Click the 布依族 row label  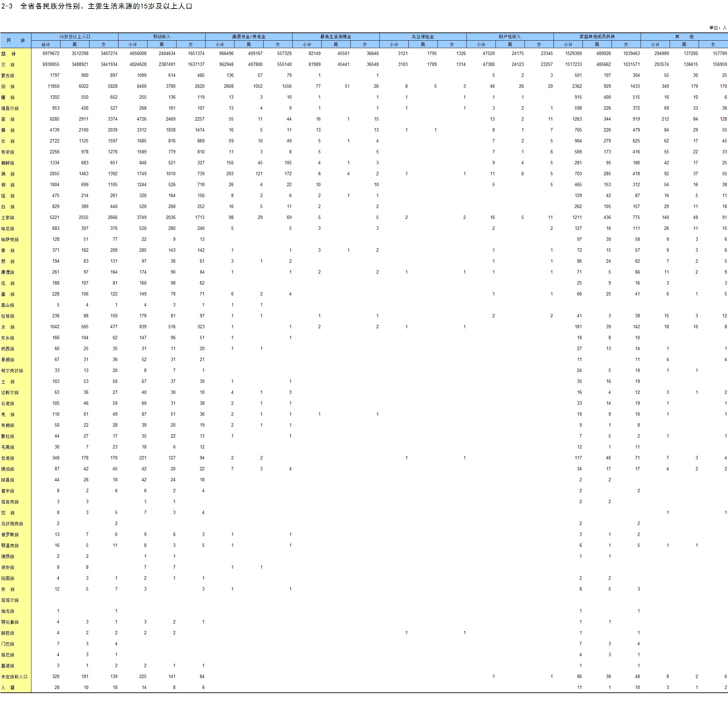(8, 152)
